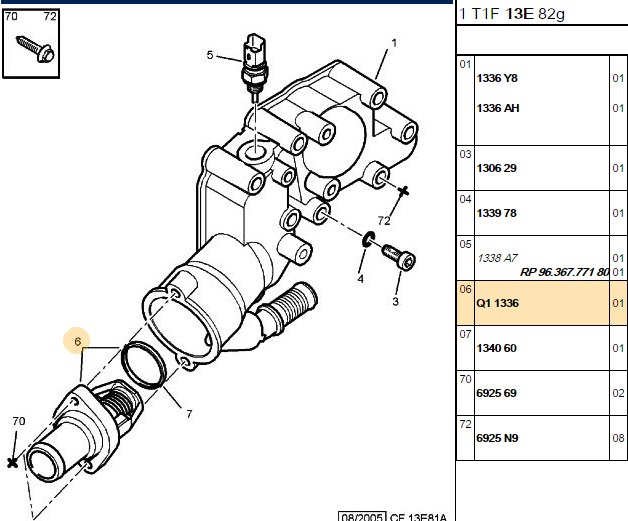Select callout number 1 on housing
The image size is (628, 521).
394,43
